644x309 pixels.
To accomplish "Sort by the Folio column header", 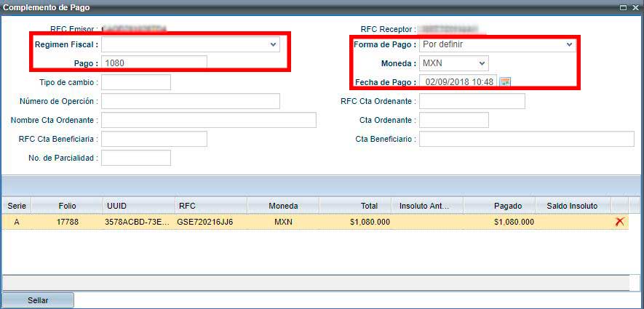I will [67, 206].
